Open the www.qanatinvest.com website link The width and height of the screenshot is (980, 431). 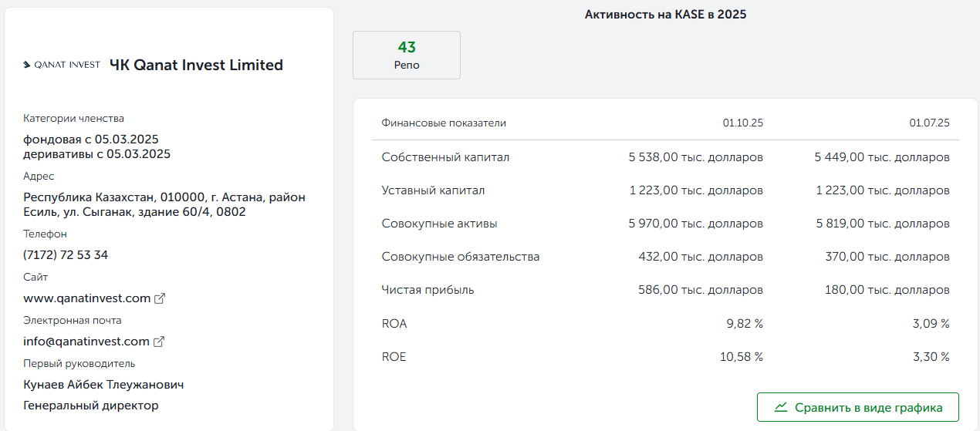pyautogui.click(x=87, y=298)
